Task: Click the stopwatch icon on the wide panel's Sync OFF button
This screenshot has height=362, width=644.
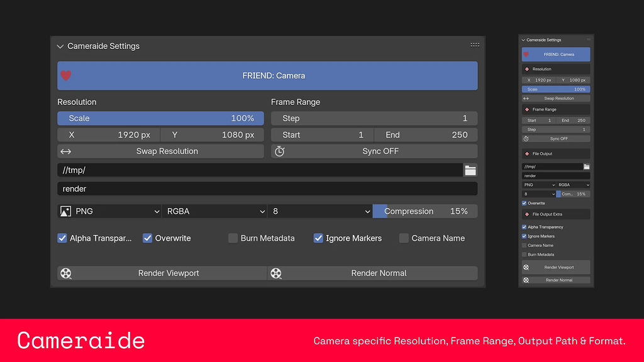Action: (x=280, y=151)
